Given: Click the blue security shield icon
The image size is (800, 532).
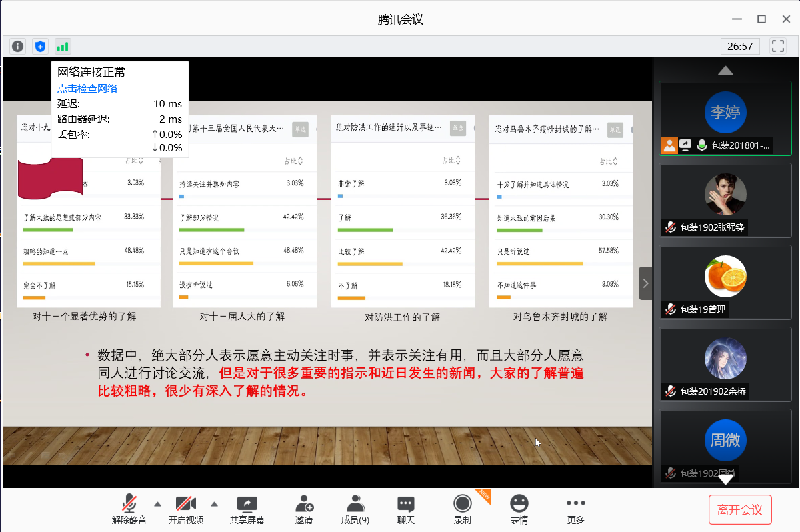Looking at the screenshot, I should coord(41,46).
